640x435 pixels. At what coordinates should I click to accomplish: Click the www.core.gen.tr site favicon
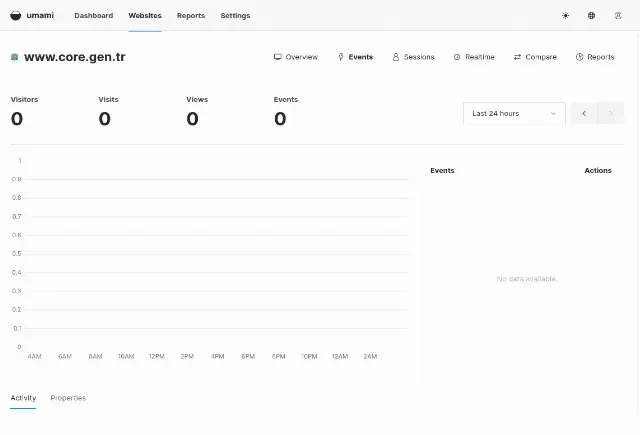(14, 57)
